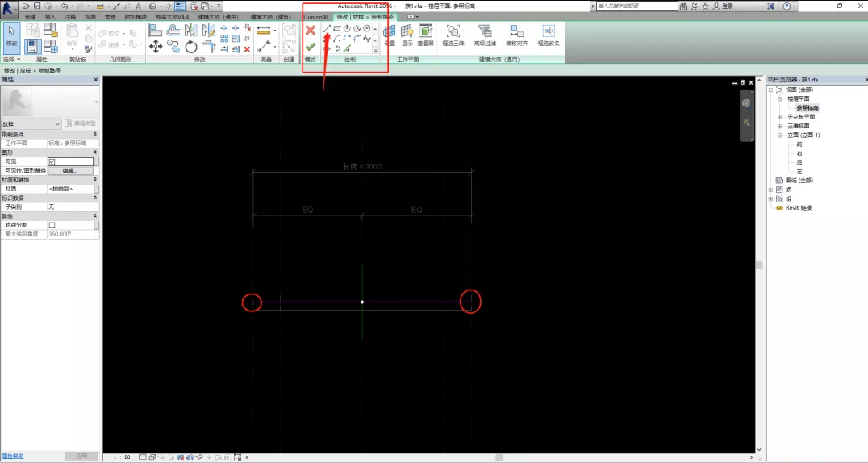The image size is (868, 463).
Task: Open the 查看器 work plane viewer
Action: [x=425, y=32]
